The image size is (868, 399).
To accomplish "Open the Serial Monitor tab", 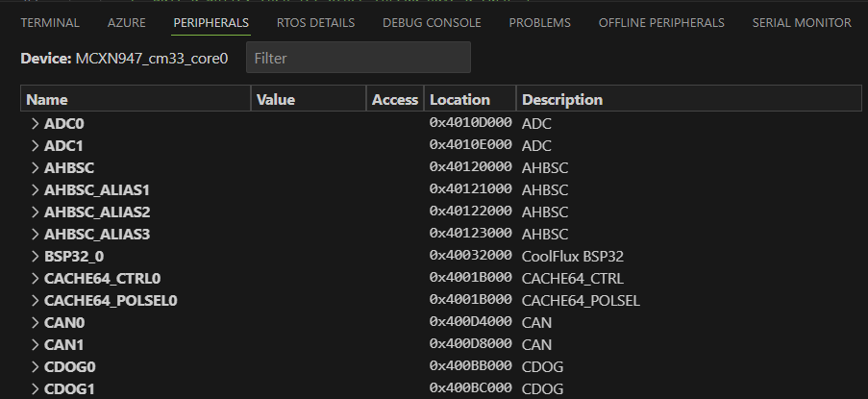I will (x=801, y=22).
